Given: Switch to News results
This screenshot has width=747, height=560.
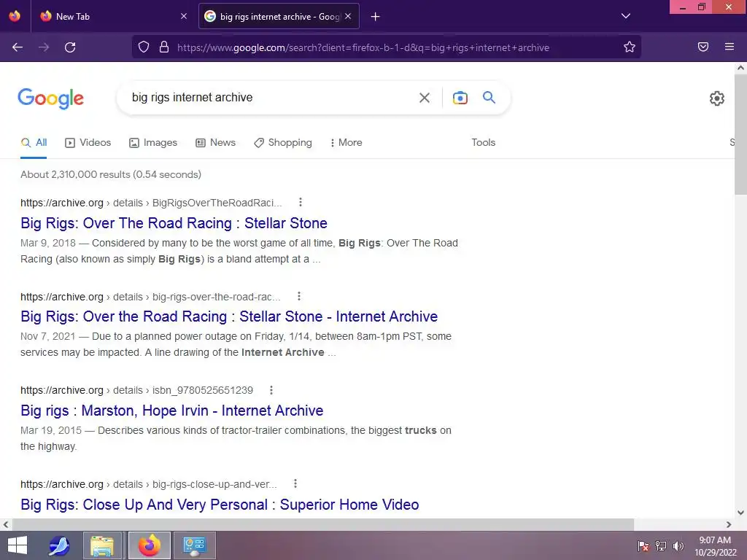Looking at the screenshot, I should pos(216,142).
